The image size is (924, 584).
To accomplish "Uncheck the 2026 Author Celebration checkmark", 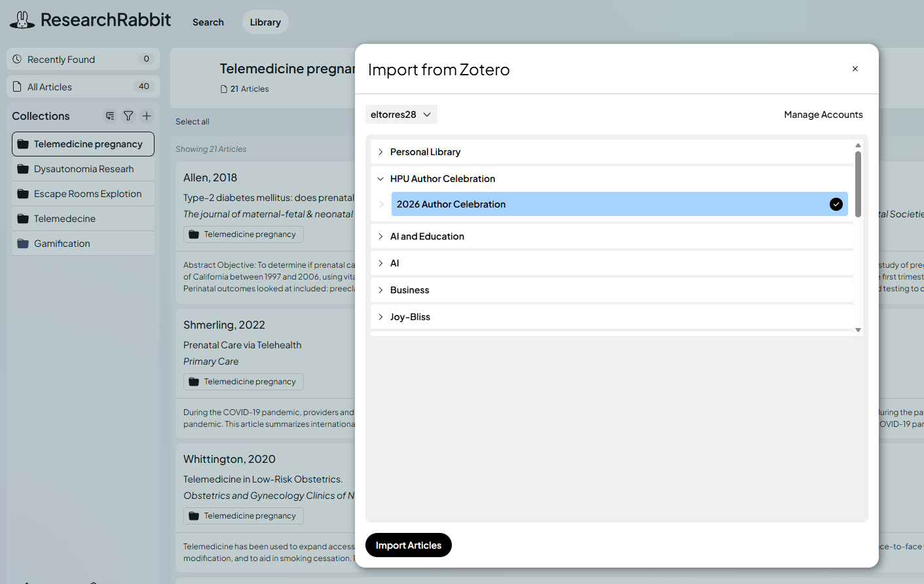I will [836, 204].
